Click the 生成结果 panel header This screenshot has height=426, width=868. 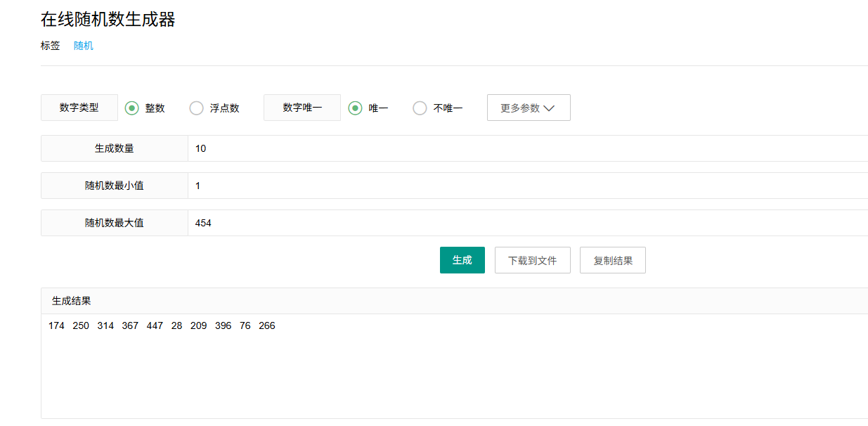455,301
